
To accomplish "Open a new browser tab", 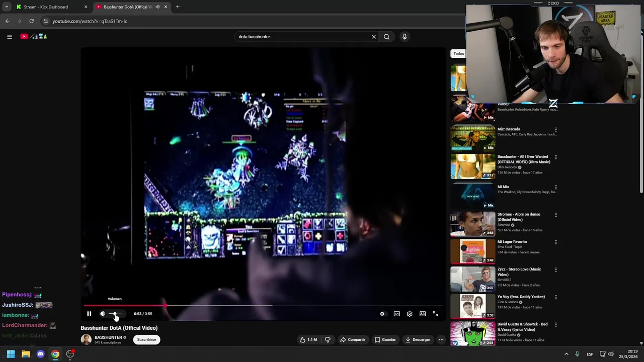I will (x=178, y=7).
